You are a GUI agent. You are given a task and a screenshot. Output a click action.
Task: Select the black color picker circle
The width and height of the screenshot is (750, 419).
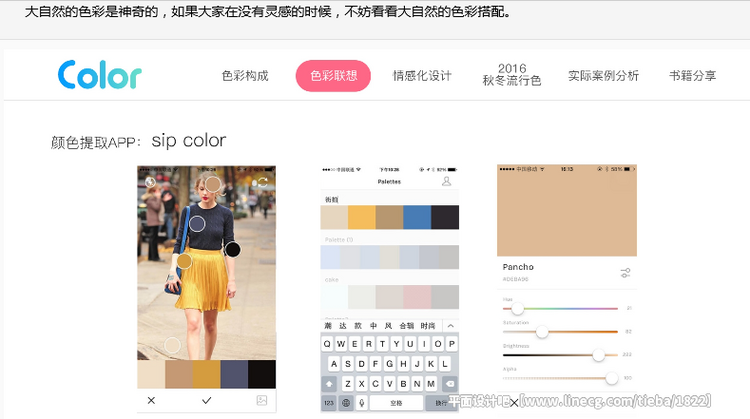coord(232,249)
